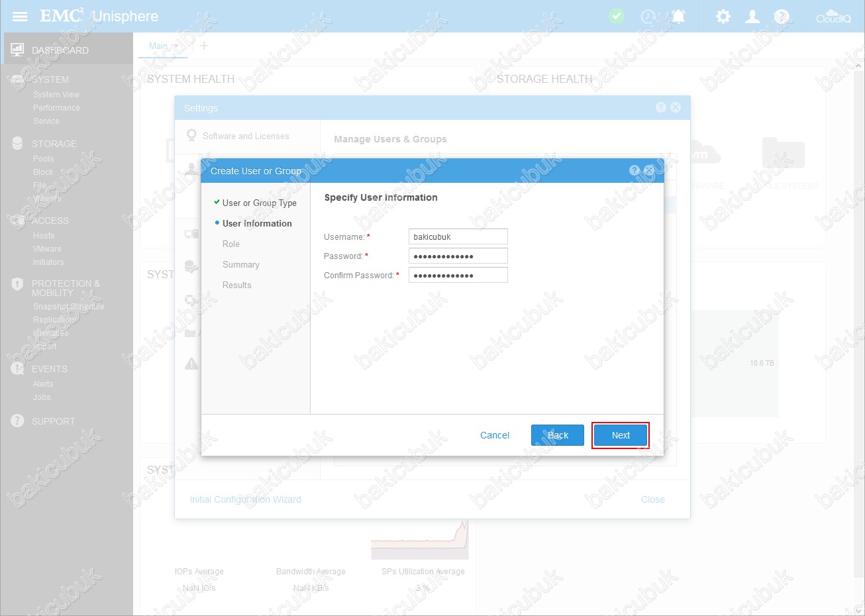This screenshot has width=865, height=616.
Task: Click the Next button
Action: (x=621, y=435)
